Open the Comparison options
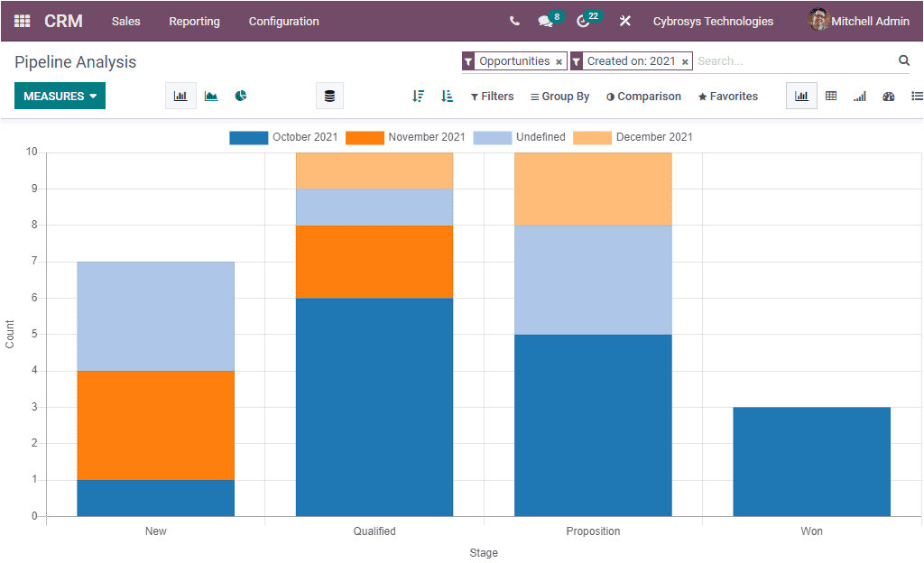 (x=643, y=96)
